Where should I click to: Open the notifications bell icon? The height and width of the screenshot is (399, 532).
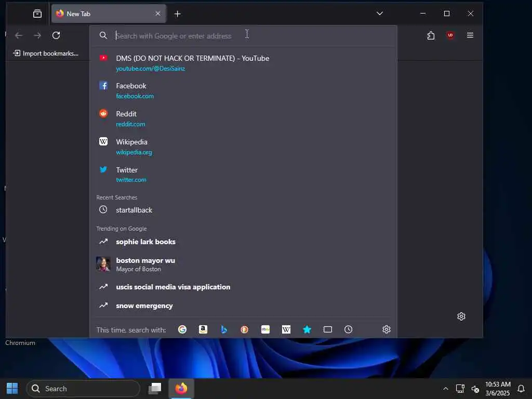[x=521, y=389]
